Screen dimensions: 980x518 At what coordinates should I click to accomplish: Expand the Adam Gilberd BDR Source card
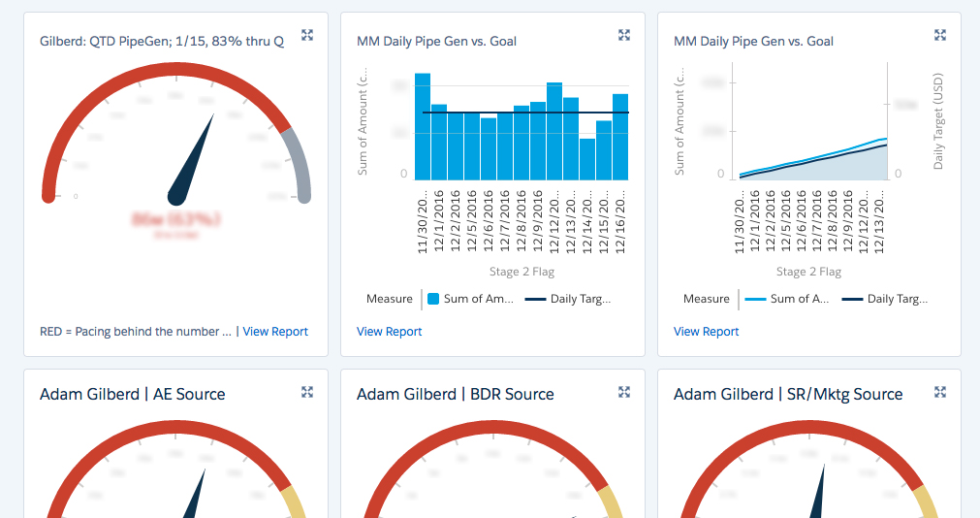point(623,392)
